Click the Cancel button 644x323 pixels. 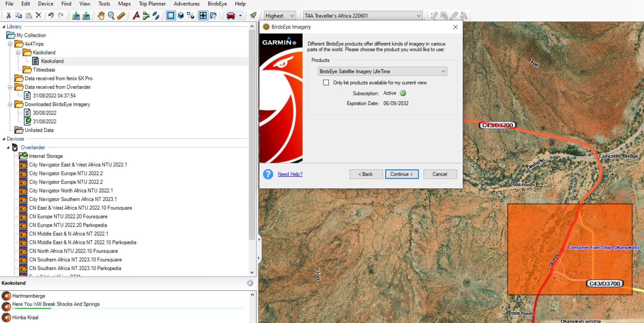click(440, 174)
